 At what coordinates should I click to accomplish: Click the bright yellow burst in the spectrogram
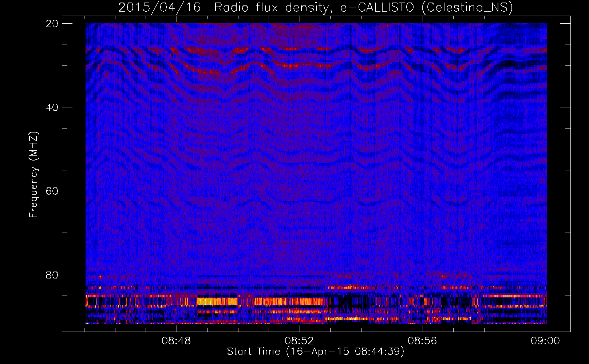coord(217,301)
